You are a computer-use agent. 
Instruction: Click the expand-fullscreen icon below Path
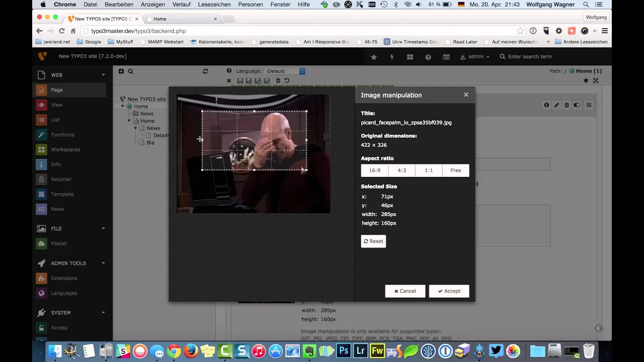596,80
